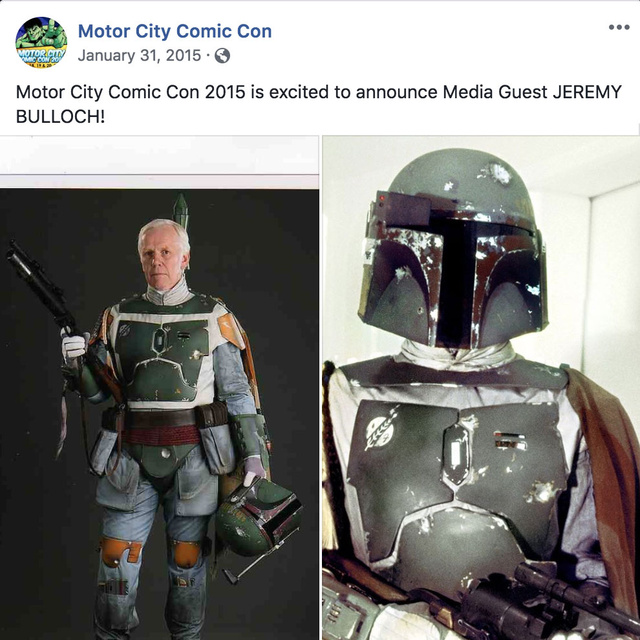Click the JEREMY BULLOCH name in the post text
640x640 pixels.
[x=587, y=92]
